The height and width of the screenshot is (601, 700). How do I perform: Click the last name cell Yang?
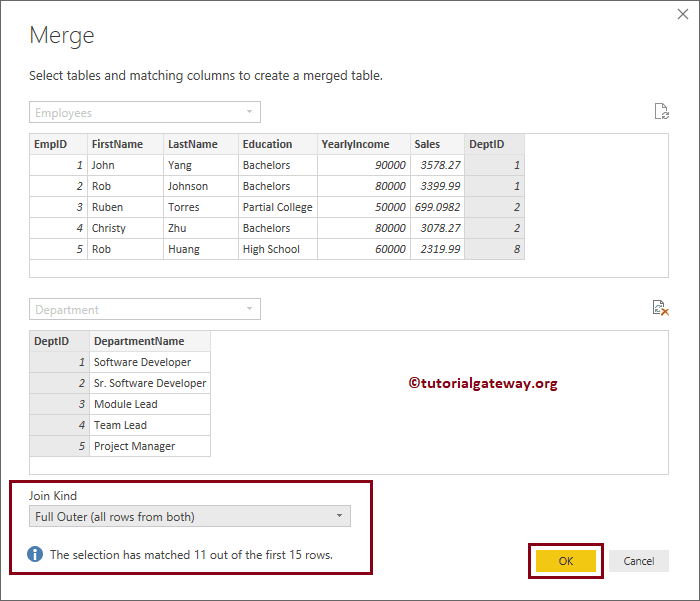pos(201,165)
